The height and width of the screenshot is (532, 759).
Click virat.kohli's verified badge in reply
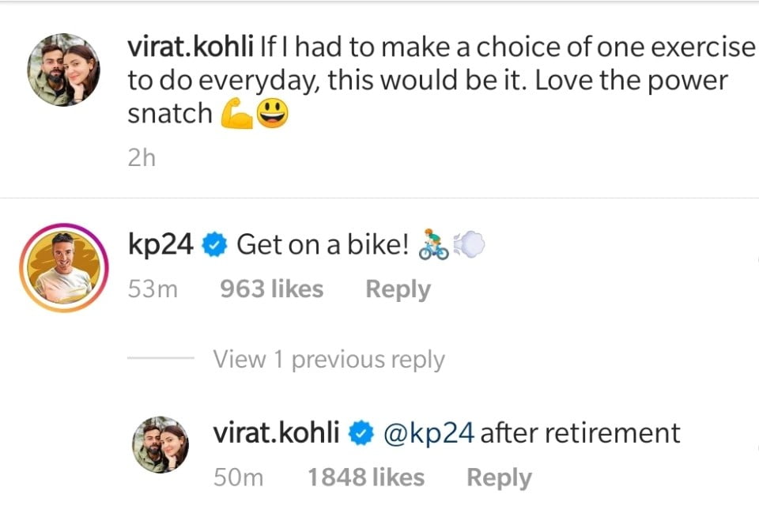point(361,433)
